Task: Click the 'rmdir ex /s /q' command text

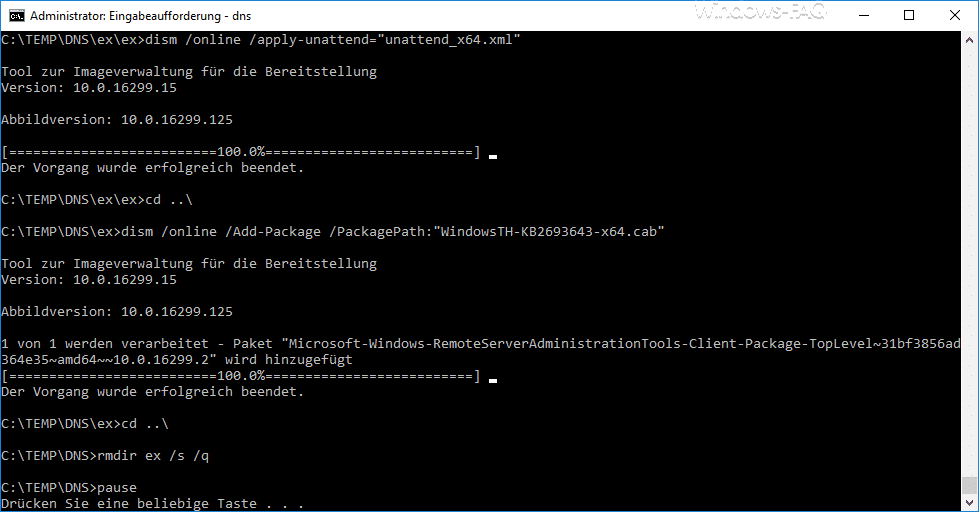Action: [153, 455]
